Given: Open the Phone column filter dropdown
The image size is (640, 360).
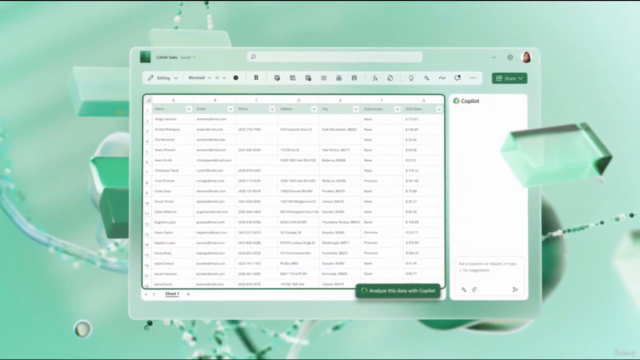Looking at the screenshot, I should 272,109.
